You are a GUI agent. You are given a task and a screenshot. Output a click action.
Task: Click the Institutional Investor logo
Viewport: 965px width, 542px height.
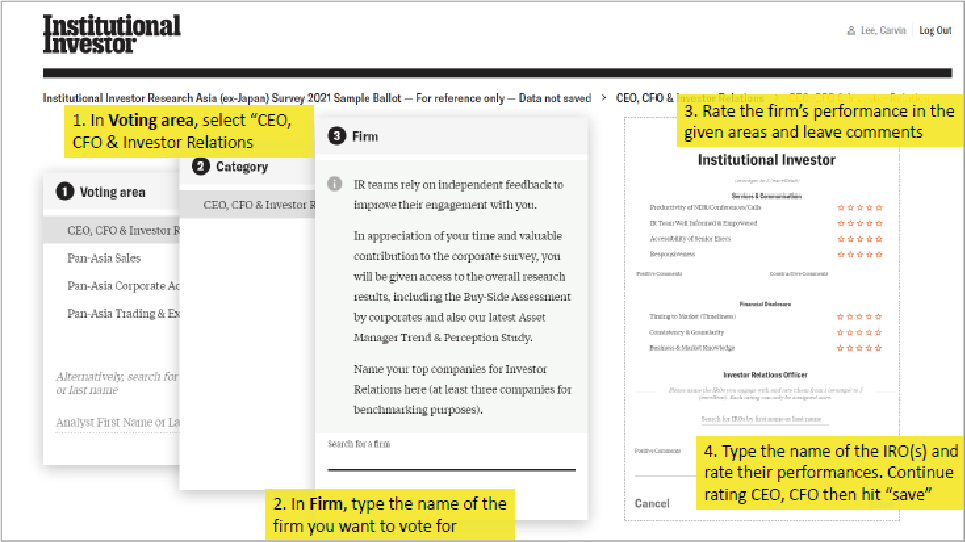pos(111,34)
